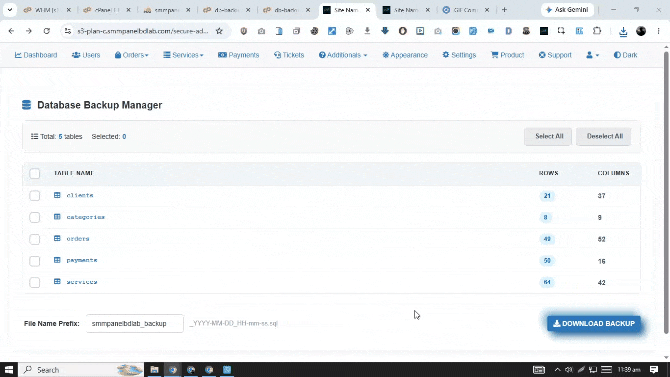The image size is (670, 377).
Task: Check the clients table checkbox
Action: pos(35,196)
